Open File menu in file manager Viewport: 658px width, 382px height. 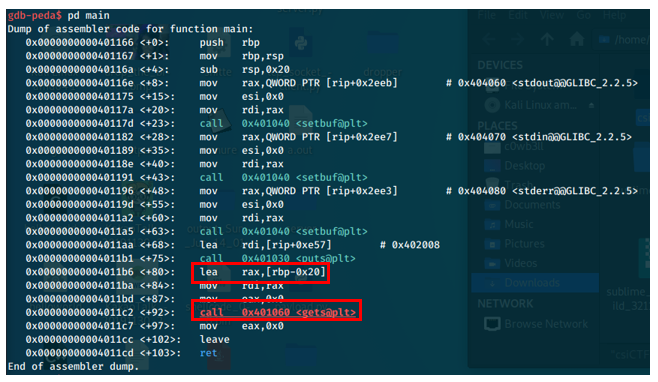[486, 16]
